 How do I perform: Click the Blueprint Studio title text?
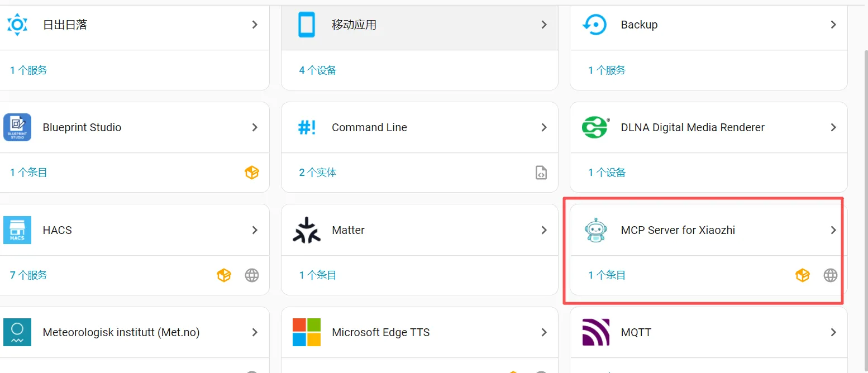tap(82, 127)
